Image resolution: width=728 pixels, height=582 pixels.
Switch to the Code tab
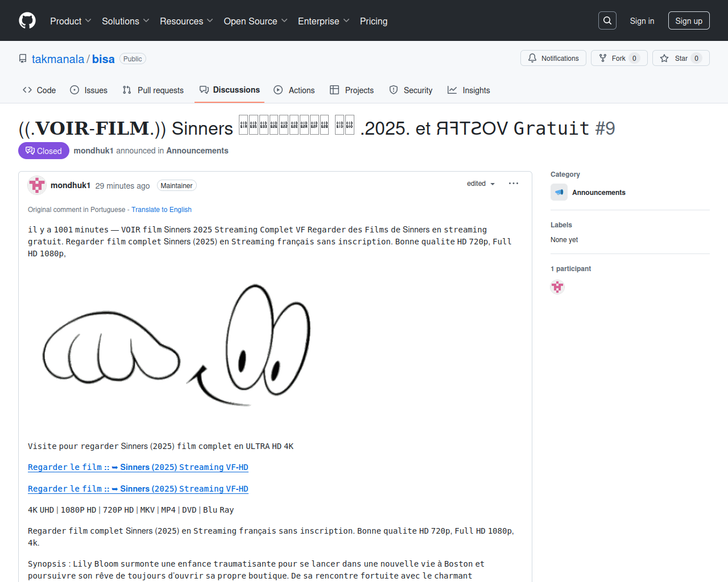click(39, 90)
